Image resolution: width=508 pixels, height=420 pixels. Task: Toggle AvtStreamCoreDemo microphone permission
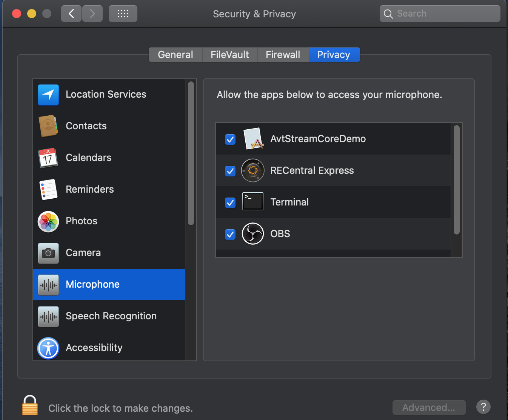[x=230, y=139]
